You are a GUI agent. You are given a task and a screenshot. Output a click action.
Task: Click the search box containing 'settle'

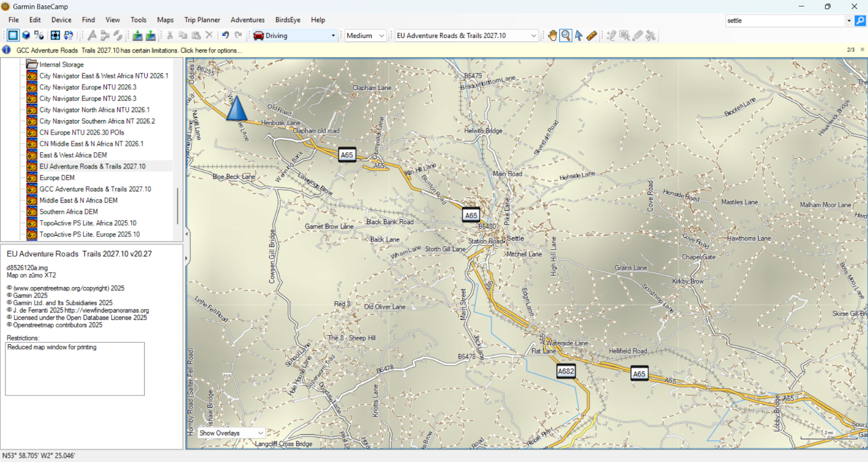pyautogui.click(x=785, y=21)
